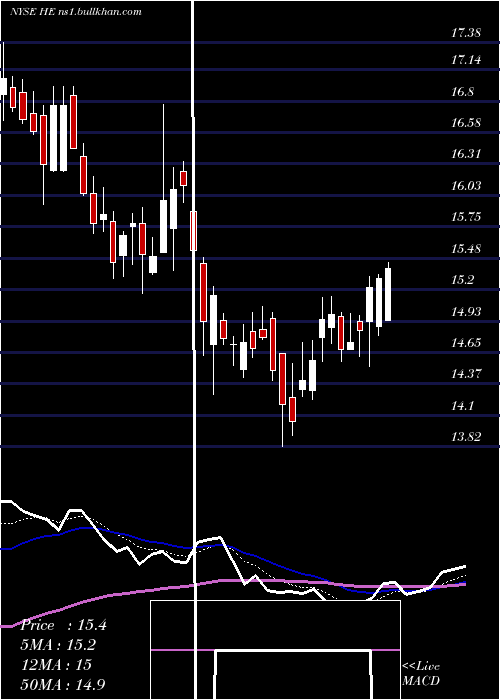Click the 15.75 price axis label
The width and height of the screenshot is (500, 700).
466,217
